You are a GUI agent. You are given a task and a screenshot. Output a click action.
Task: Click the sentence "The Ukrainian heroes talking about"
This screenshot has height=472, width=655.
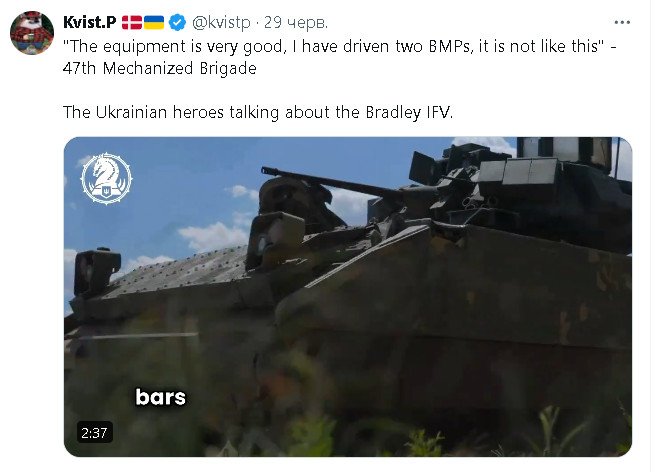(212, 112)
